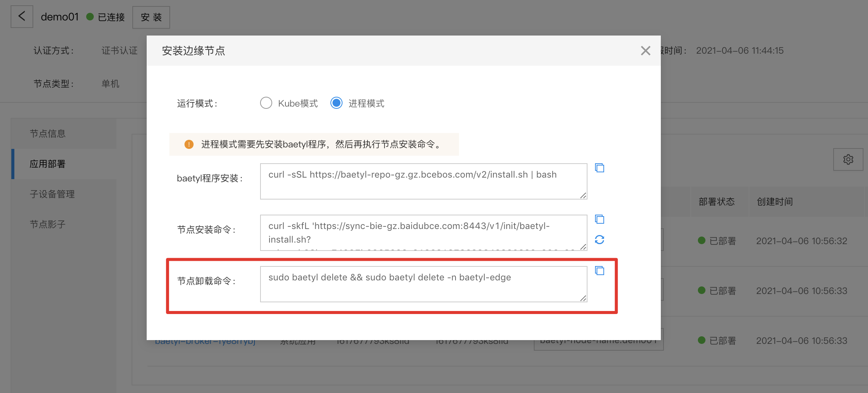Click the 单机 node type value
868x393 pixels.
110,84
